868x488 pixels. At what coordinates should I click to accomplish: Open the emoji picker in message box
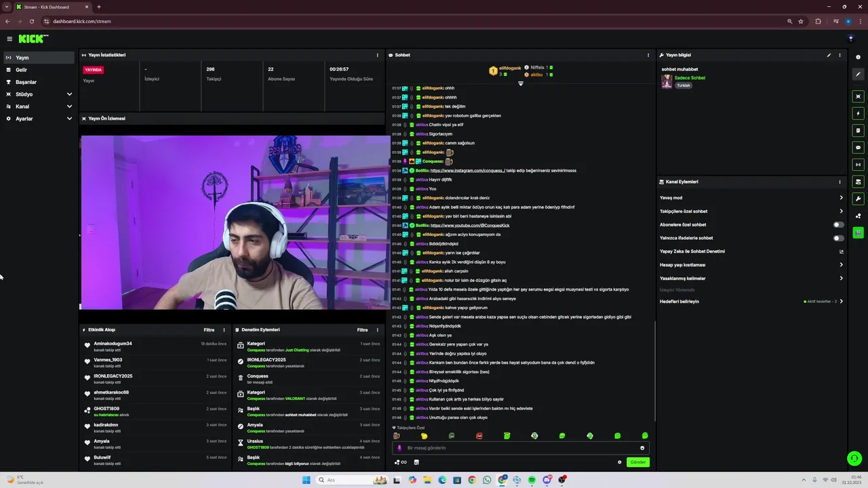click(642, 448)
